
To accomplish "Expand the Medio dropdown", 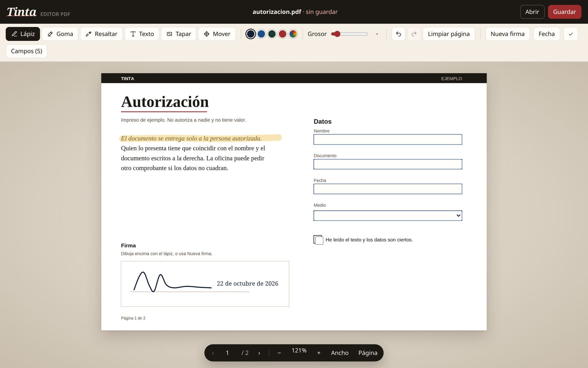I will pyautogui.click(x=388, y=216).
